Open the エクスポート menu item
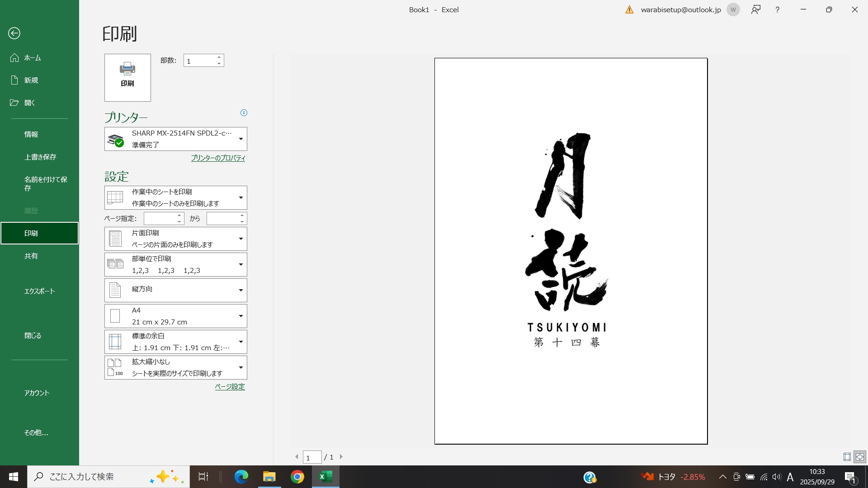This screenshot has width=868, height=488. (x=39, y=291)
